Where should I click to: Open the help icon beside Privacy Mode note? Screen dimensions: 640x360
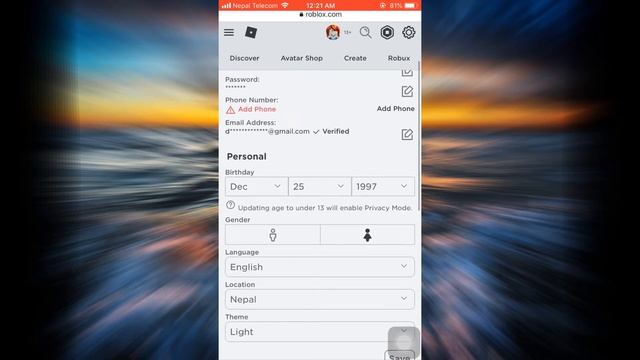click(x=230, y=205)
